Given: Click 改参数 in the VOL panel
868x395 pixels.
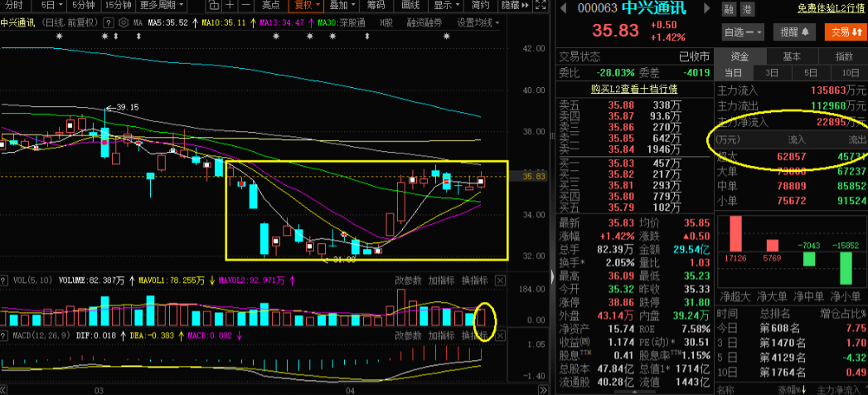Looking at the screenshot, I should click(x=409, y=280).
